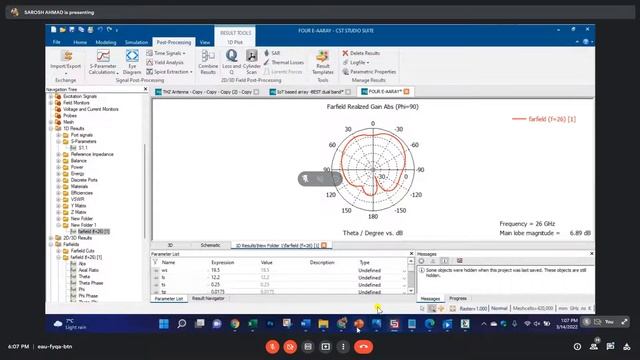Launch the Eye Diagram tool
The image size is (640, 360).
click(x=132, y=62)
